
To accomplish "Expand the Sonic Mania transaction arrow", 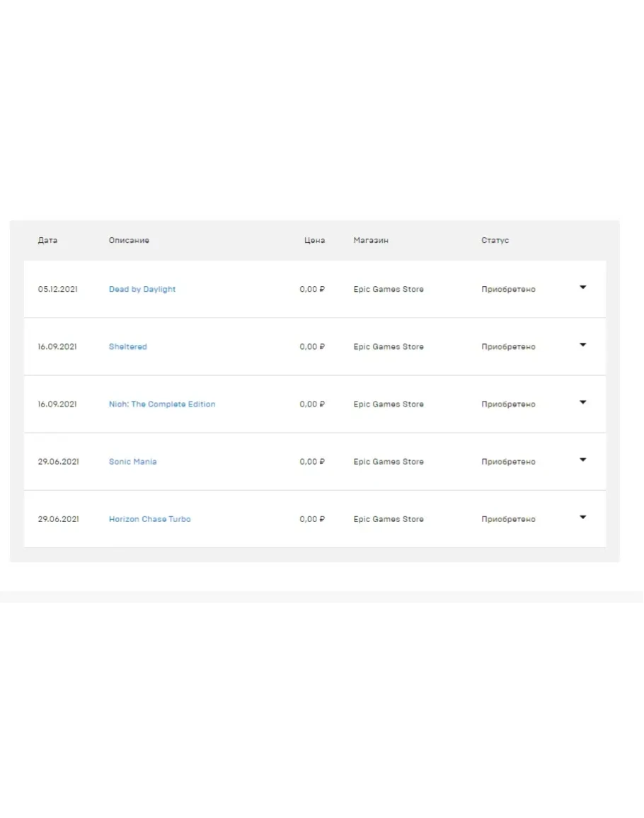I will pos(582,460).
